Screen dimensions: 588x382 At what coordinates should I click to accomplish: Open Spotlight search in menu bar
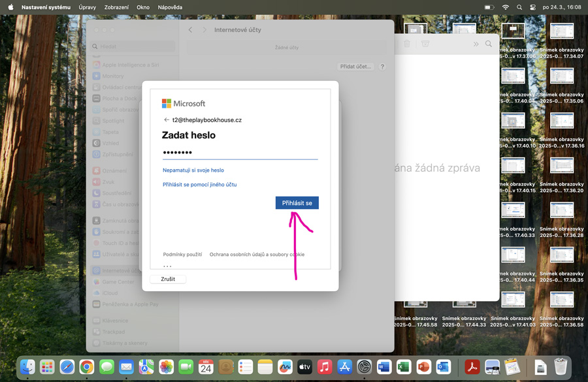[519, 7]
